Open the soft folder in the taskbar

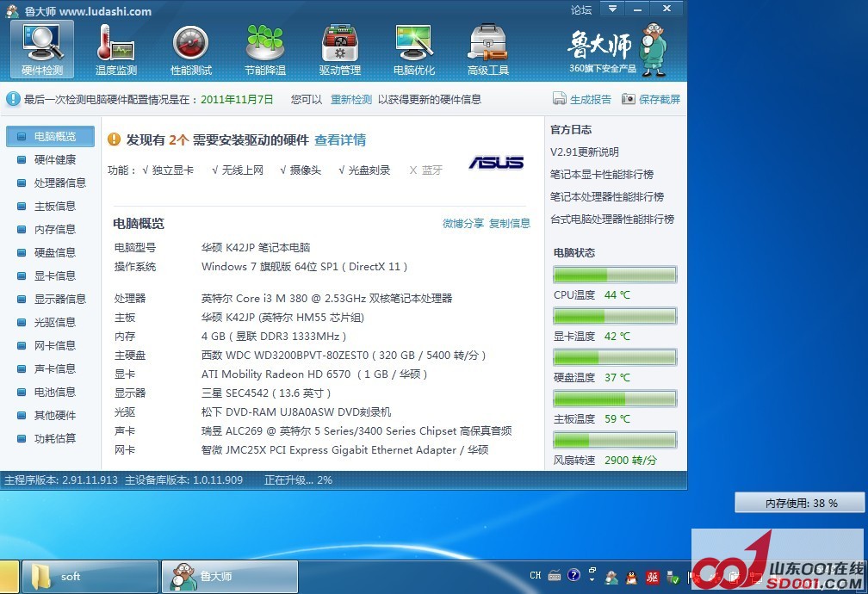[x=90, y=576]
